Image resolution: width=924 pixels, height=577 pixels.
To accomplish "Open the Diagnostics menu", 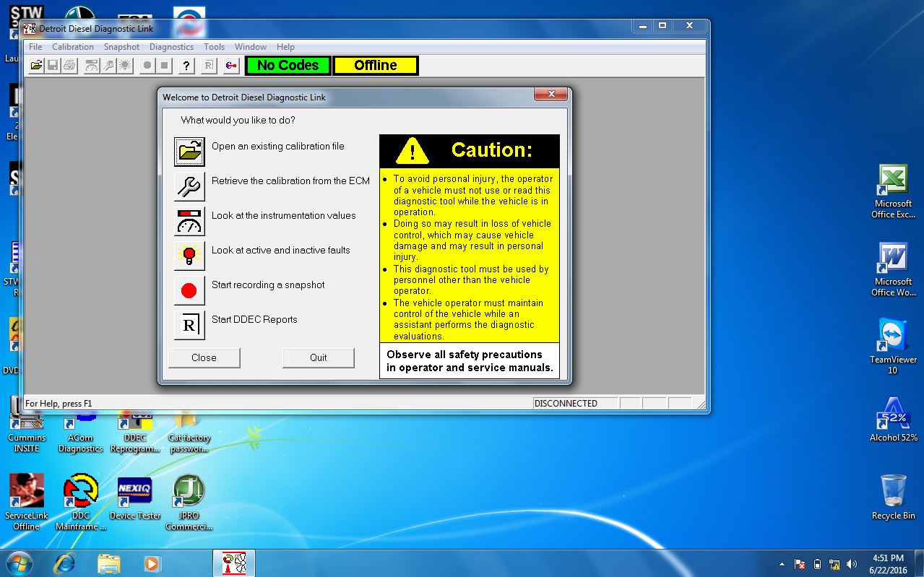I will 170,46.
